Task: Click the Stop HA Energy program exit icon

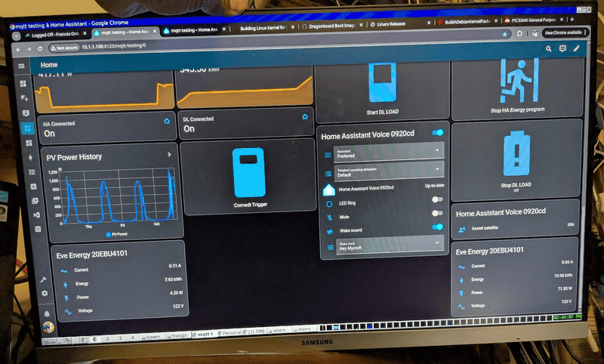Action: [519, 81]
